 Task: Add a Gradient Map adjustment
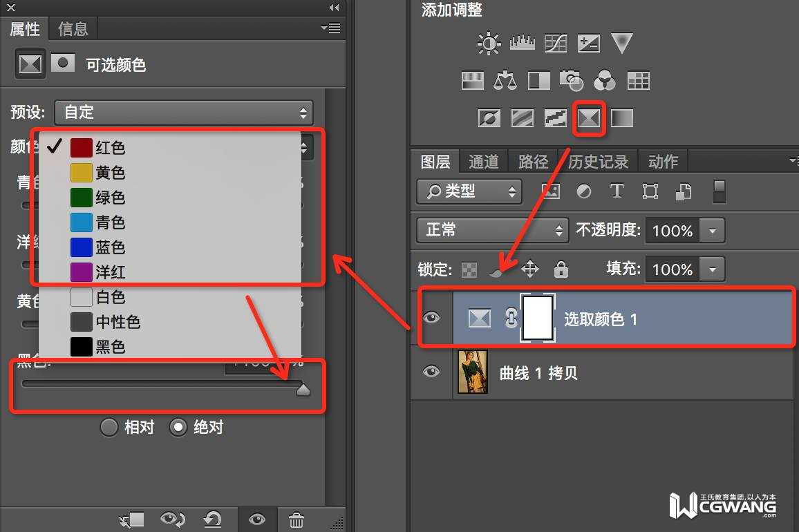click(x=621, y=118)
